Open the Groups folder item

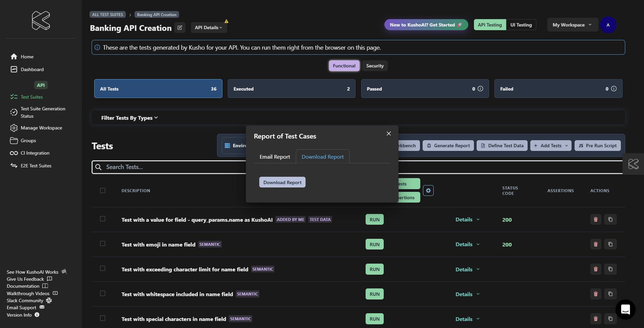[x=23, y=141]
